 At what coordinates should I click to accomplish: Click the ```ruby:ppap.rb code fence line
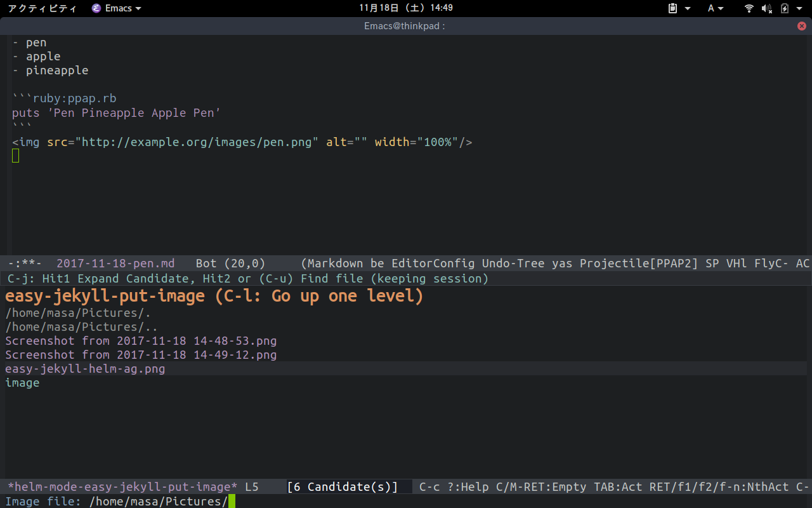coord(64,98)
